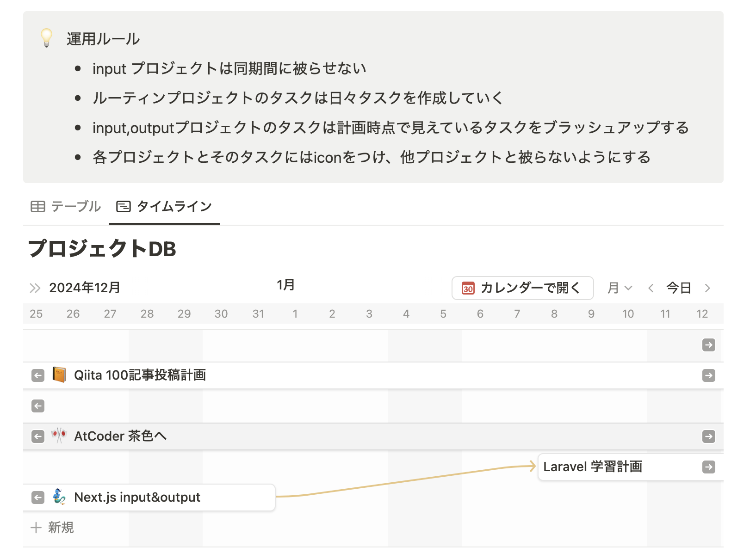This screenshot has width=756, height=553.
Task: Expand the sidebar with double chevron icon
Action: point(35,288)
